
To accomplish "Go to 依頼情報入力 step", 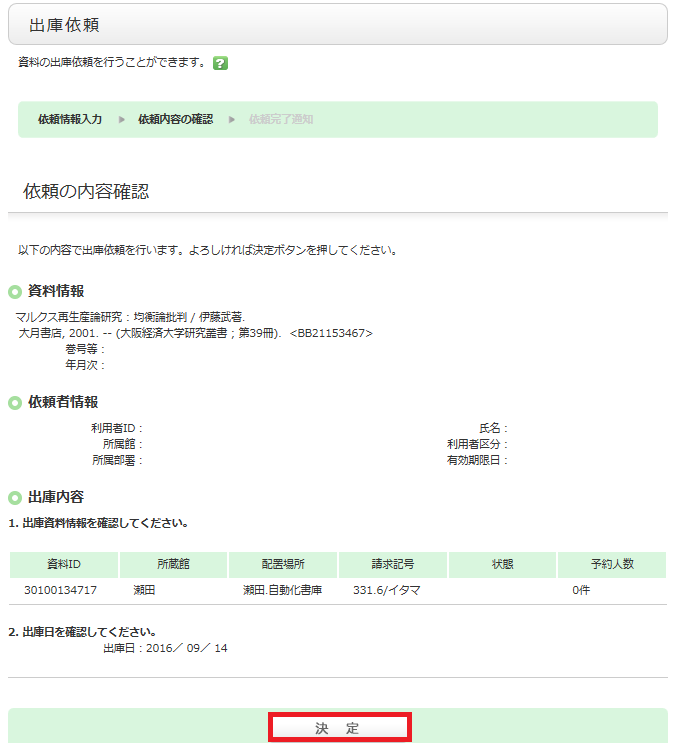I will (x=70, y=119).
